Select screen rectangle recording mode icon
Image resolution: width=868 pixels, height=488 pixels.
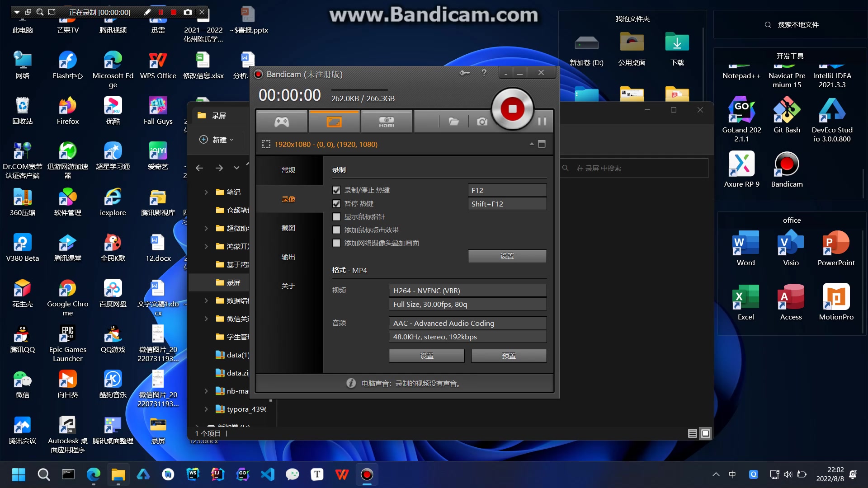click(x=334, y=122)
